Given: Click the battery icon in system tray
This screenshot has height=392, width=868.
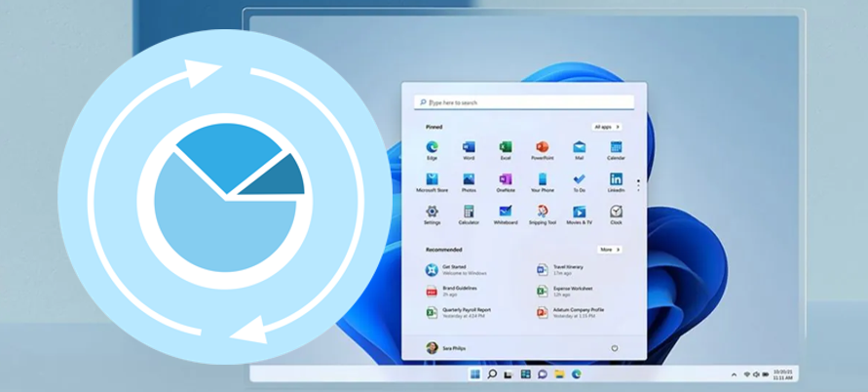Looking at the screenshot, I should (x=766, y=374).
